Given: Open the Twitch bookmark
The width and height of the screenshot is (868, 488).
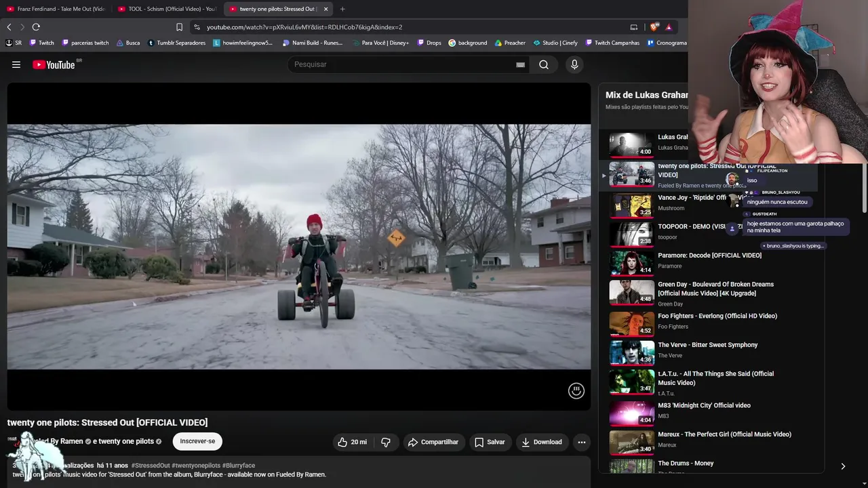Looking at the screenshot, I should [x=41, y=43].
